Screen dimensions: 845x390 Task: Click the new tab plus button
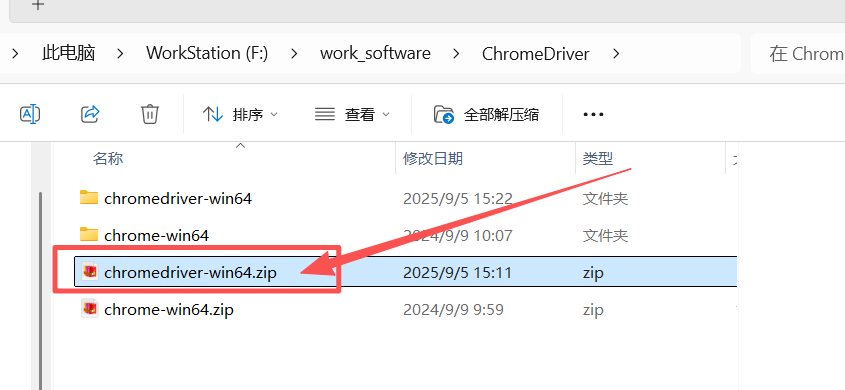click(x=37, y=5)
